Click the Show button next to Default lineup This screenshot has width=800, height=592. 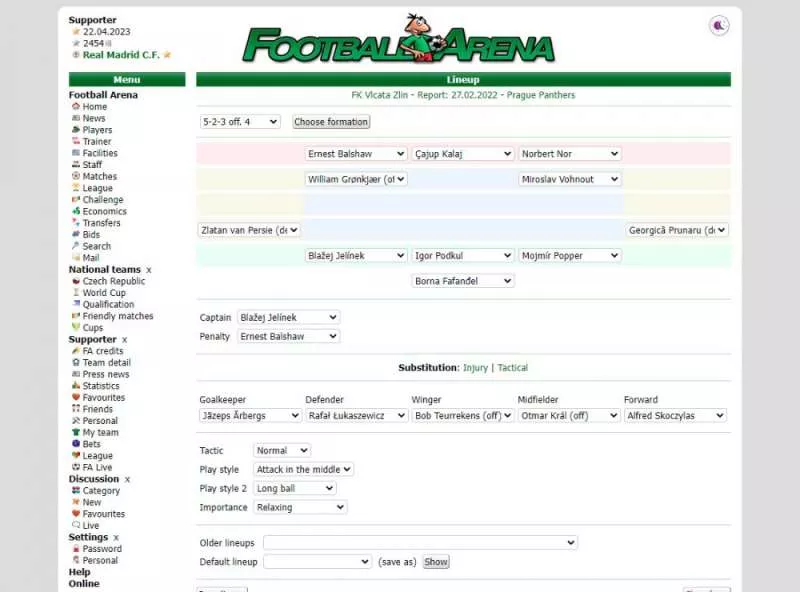[435, 562]
